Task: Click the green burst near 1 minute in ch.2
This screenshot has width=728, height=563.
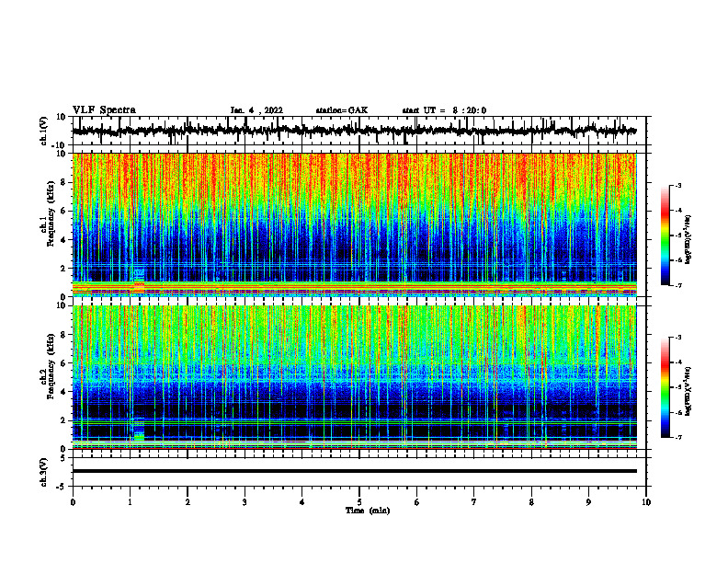Action: coord(139,435)
